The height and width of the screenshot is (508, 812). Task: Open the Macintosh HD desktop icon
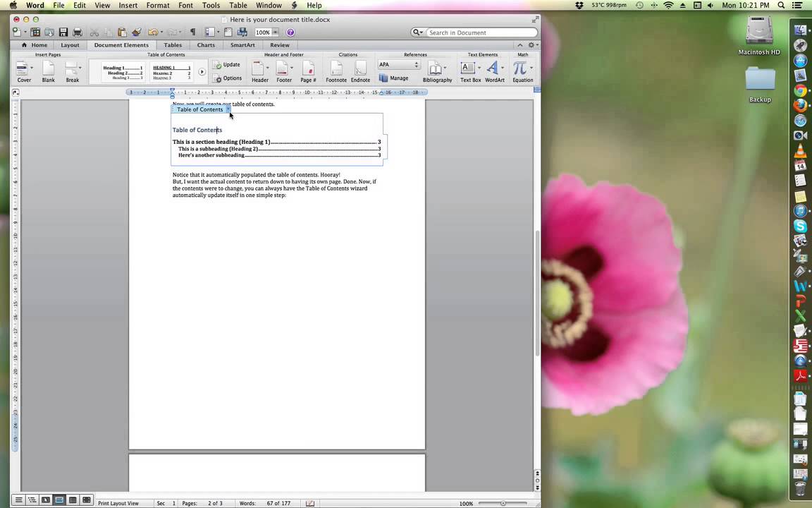point(759,35)
